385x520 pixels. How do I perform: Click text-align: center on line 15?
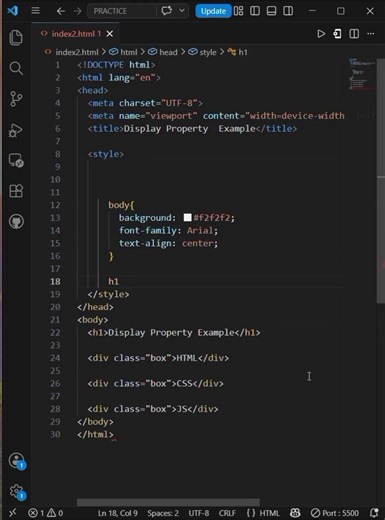[x=168, y=243]
